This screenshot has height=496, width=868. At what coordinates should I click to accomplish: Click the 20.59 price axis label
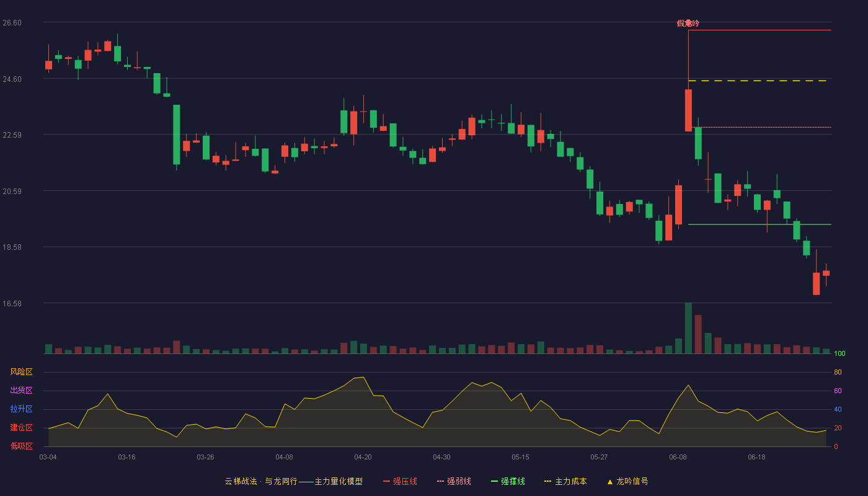point(12,192)
